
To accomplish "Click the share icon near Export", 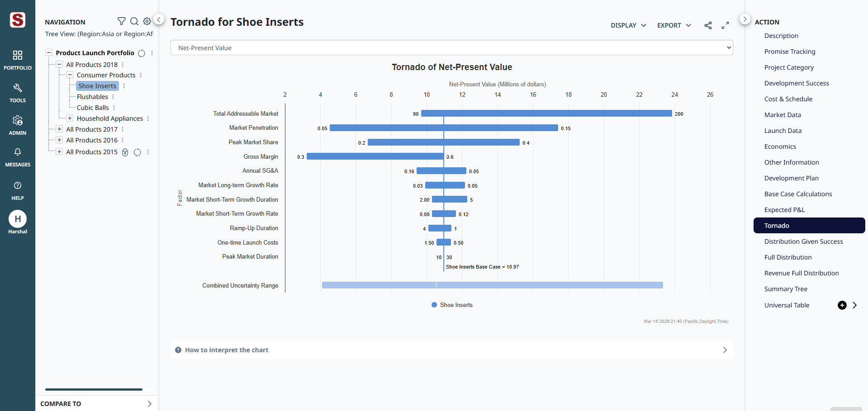I will coord(708,25).
